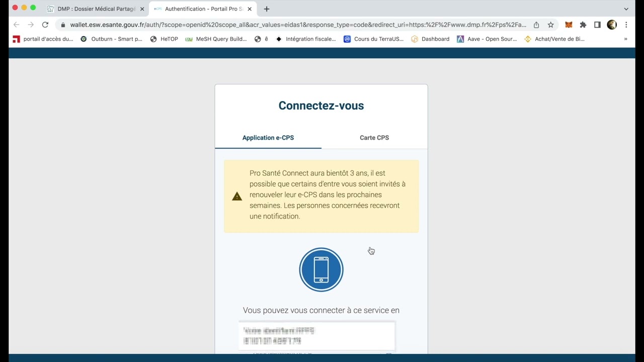Click the 'Vous pouvez vous connecter à ce service en' text
644x362 pixels.
321,310
